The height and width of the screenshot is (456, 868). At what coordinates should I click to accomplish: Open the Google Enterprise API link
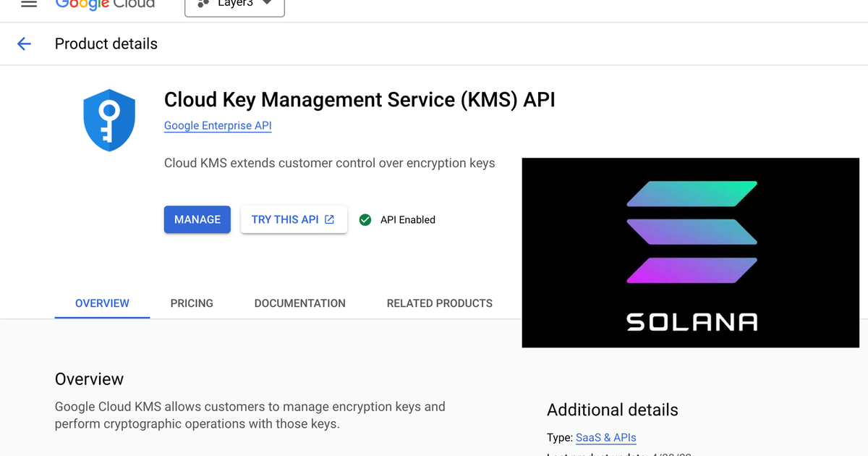pyautogui.click(x=218, y=125)
